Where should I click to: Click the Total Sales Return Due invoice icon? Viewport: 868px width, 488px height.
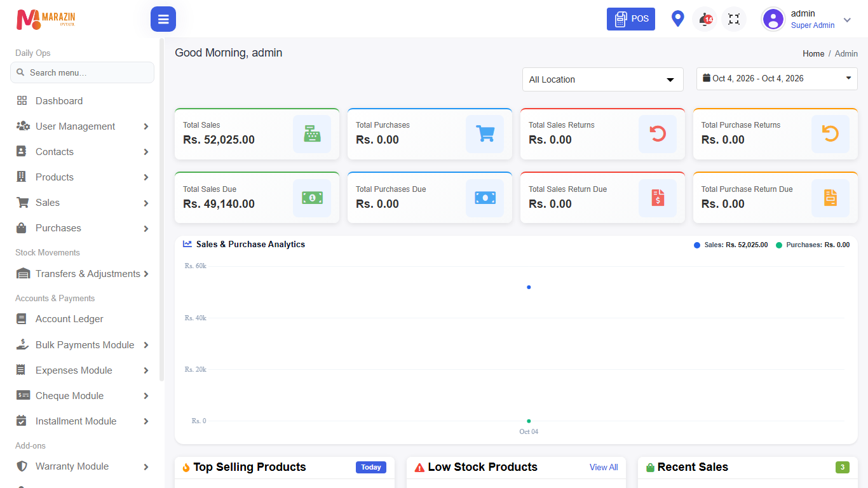tap(658, 198)
